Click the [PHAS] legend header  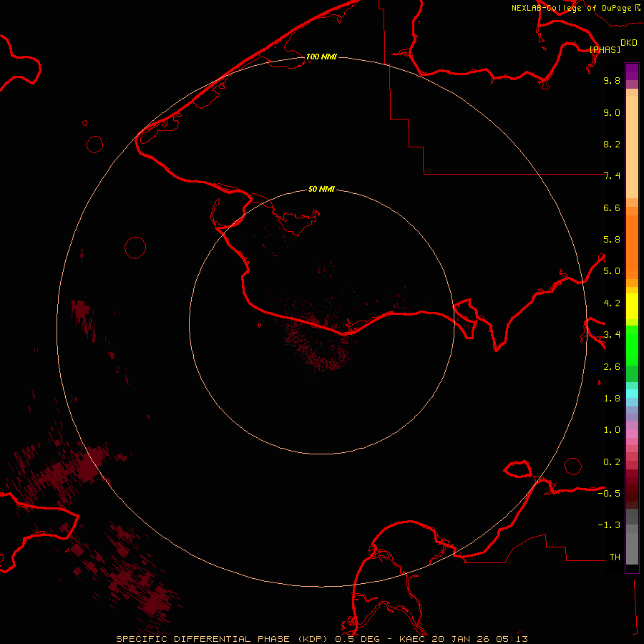(x=605, y=49)
